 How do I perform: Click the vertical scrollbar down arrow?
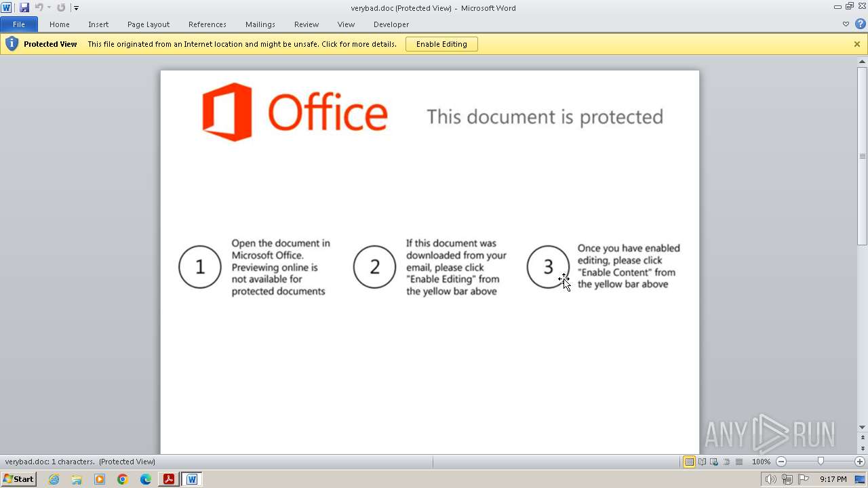pos(862,427)
